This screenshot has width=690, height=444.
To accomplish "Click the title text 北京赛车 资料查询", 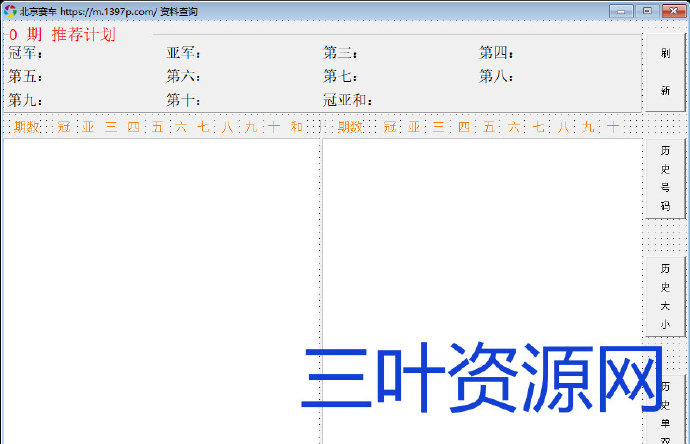I will coord(108,11).
